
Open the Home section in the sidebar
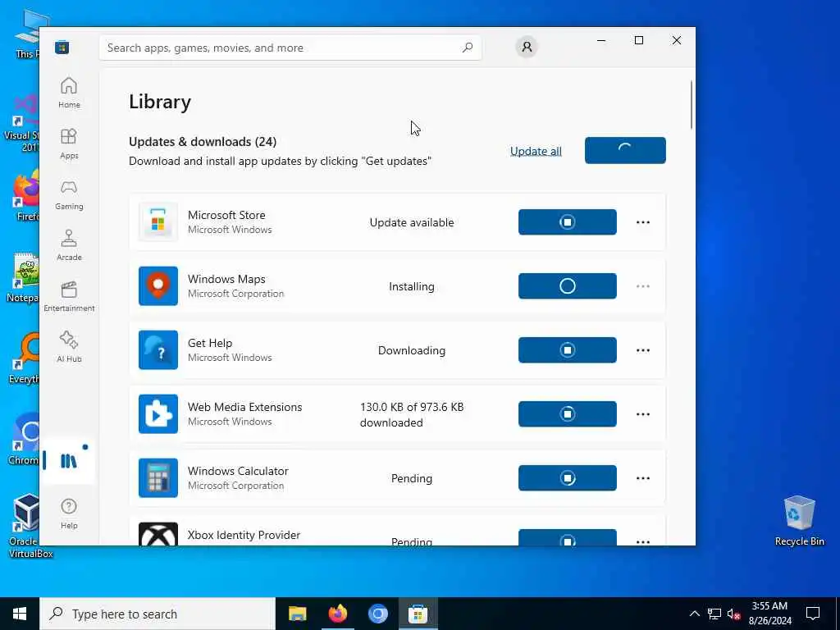69,93
